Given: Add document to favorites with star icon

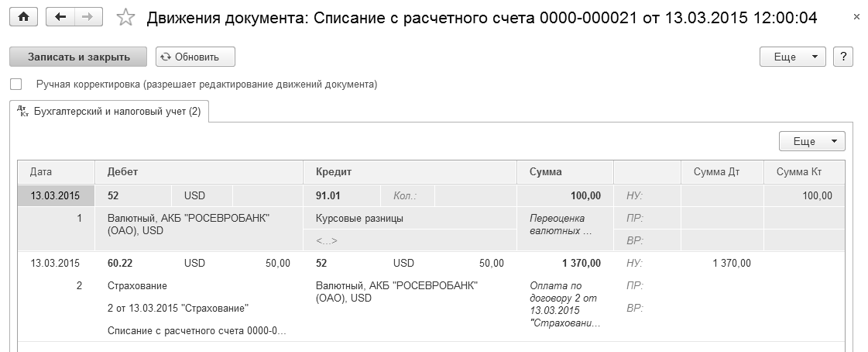Looking at the screenshot, I should coord(125,18).
